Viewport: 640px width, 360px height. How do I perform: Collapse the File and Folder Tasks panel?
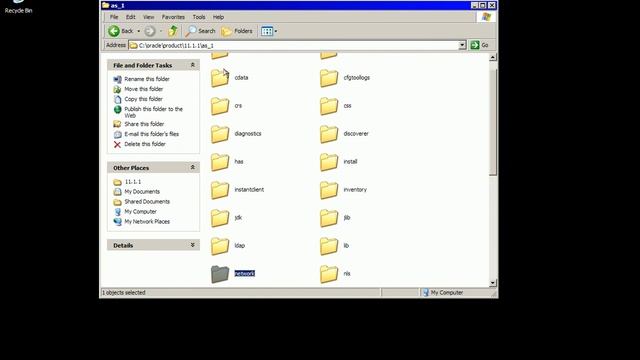(x=193, y=65)
